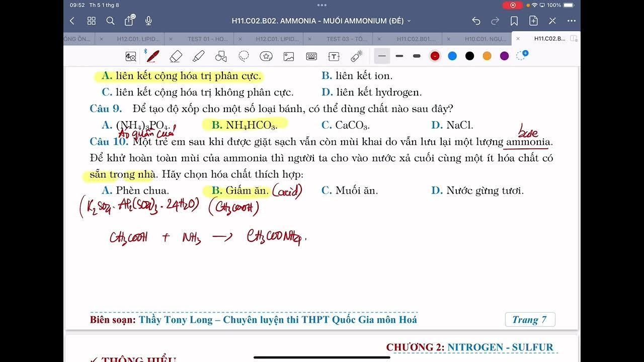The width and height of the screenshot is (644, 362).
Task: Select the insert image tool
Action: point(289,56)
